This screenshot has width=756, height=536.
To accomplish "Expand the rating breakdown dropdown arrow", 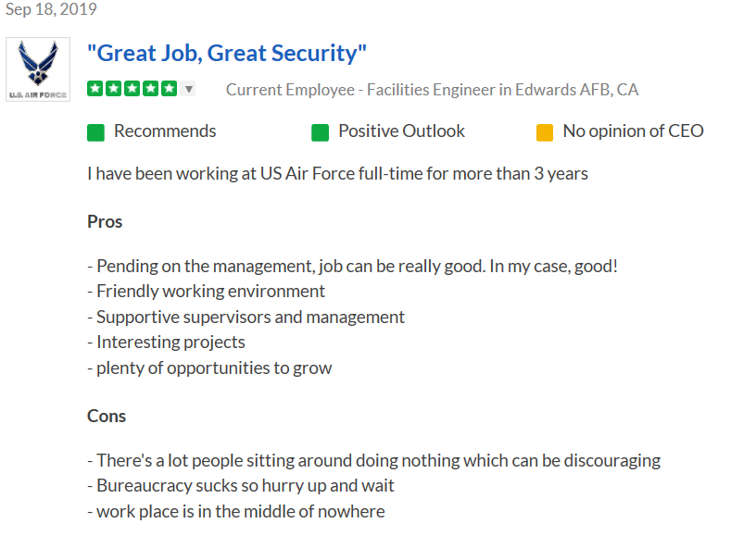I will click(x=189, y=90).
